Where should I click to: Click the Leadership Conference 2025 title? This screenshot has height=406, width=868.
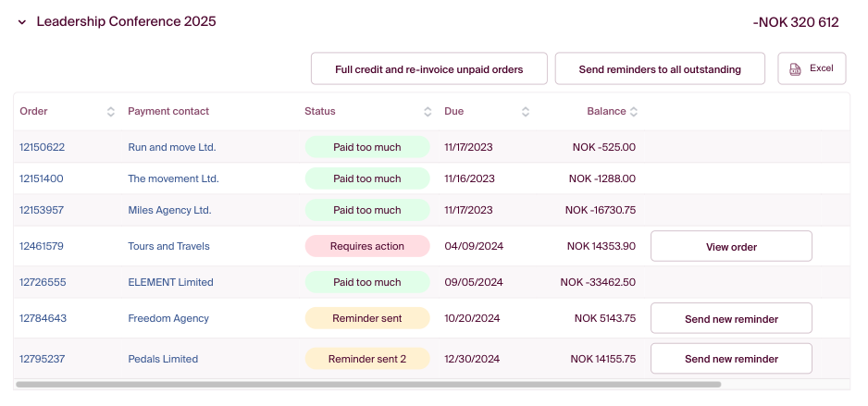pos(126,21)
